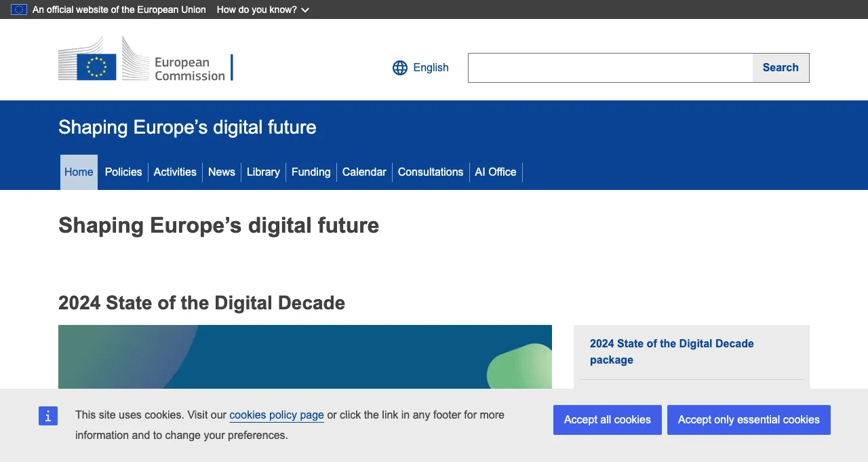Click the Search button

(781, 68)
